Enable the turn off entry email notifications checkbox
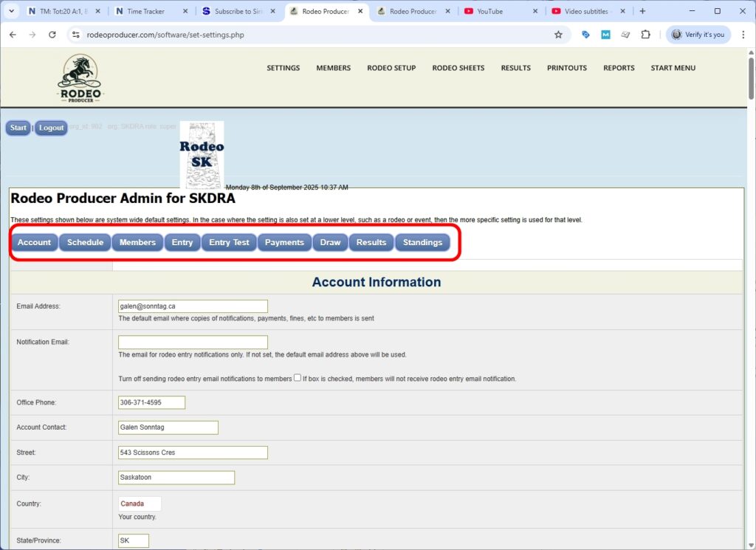The width and height of the screenshot is (756, 550). [x=297, y=377]
